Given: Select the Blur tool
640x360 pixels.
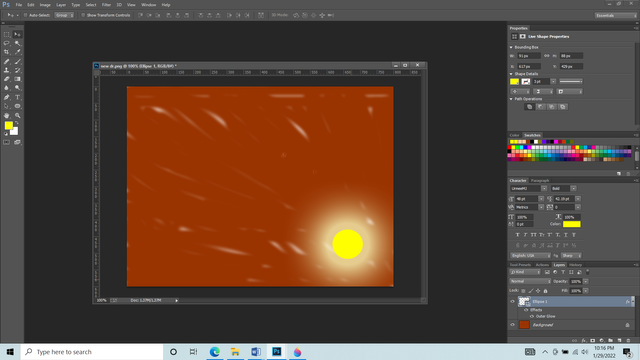Looking at the screenshot, I should coord(7,88).
